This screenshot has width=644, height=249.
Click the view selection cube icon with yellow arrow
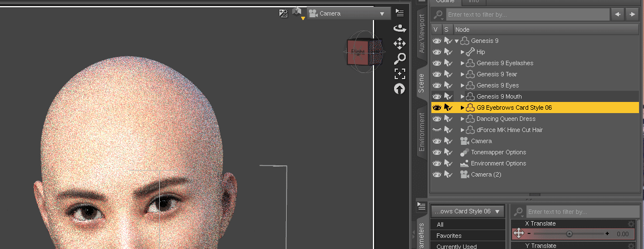[x=297, y=13]
